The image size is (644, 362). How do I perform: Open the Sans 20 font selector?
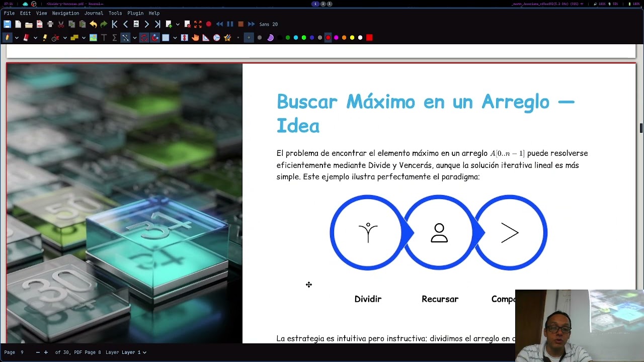pos(269,24)
